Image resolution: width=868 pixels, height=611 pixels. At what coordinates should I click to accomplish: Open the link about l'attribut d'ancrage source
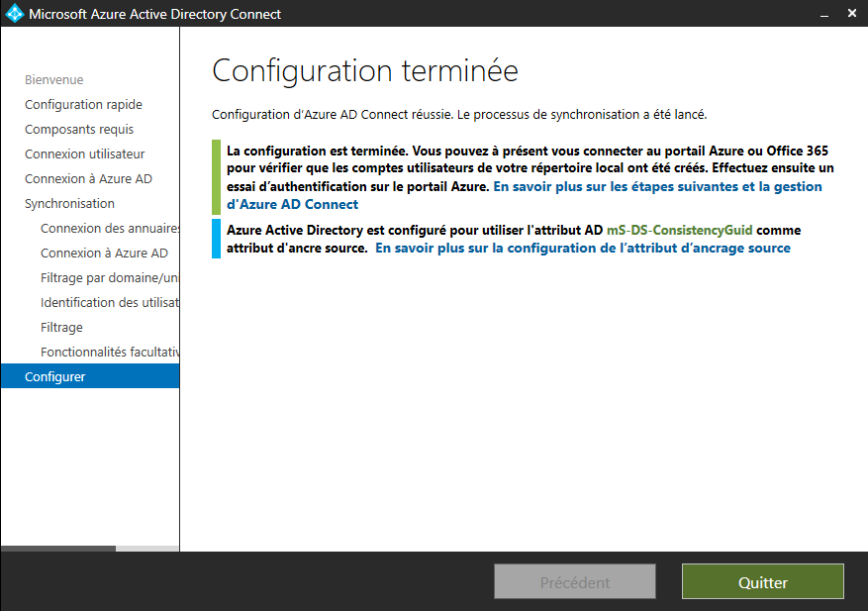tap(582, 248)
